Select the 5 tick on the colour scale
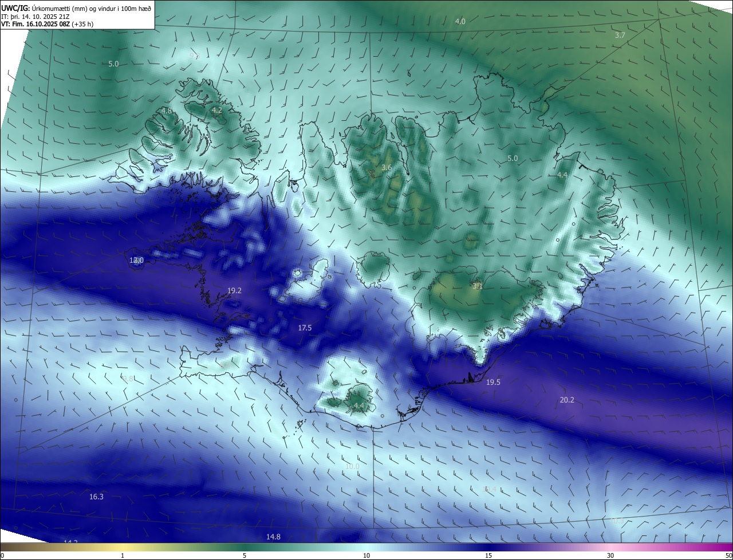Image resolution: width=733 pixels, height=560 pixels. pos(245,555)
